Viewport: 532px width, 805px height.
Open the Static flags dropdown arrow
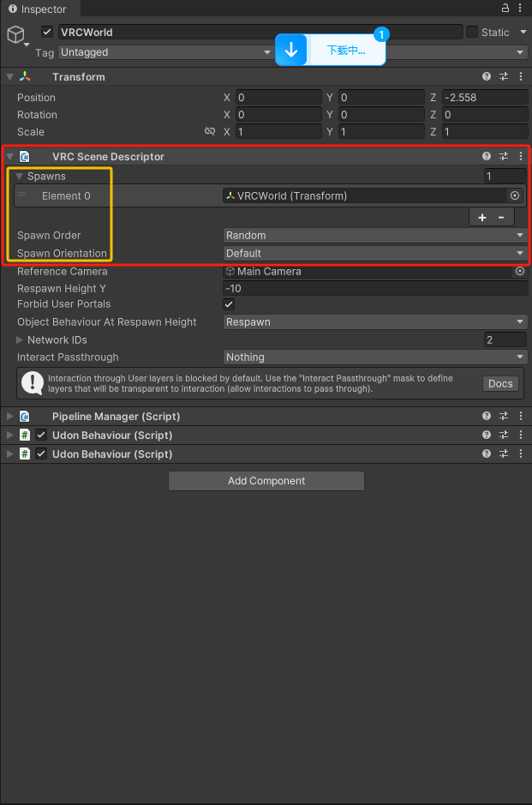(x=523, y=32)
